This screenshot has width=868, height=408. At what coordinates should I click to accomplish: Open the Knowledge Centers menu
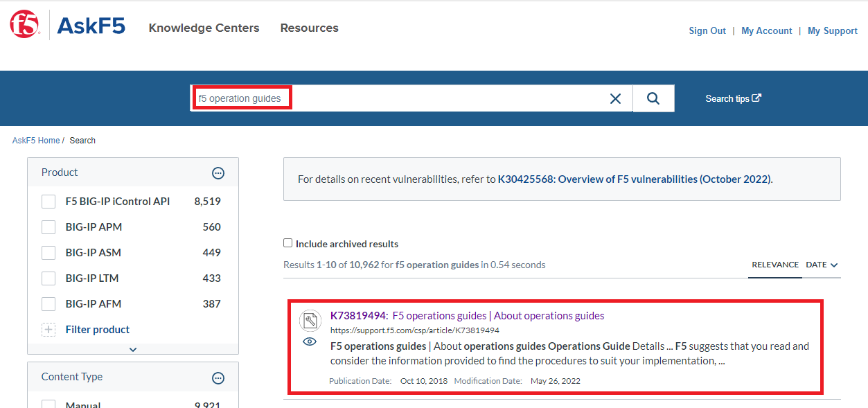pos(204,28)
